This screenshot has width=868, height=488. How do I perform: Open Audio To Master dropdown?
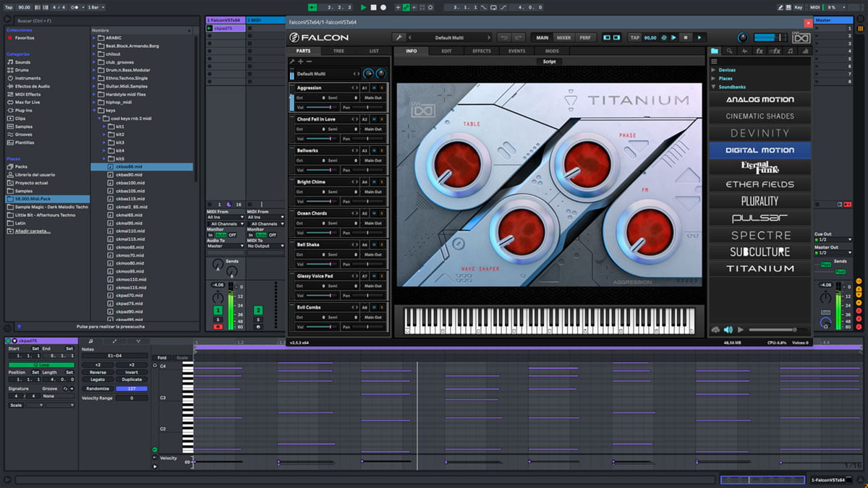[225, 246]
